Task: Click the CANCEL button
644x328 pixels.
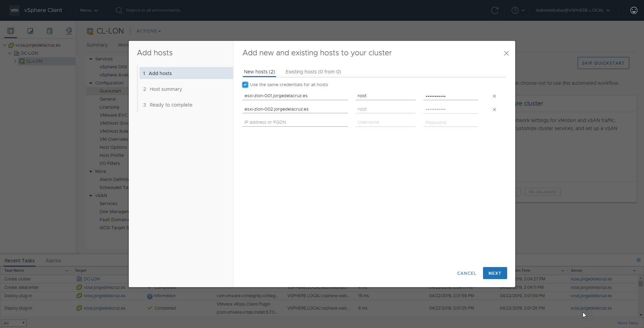Action: pos(467,273)
